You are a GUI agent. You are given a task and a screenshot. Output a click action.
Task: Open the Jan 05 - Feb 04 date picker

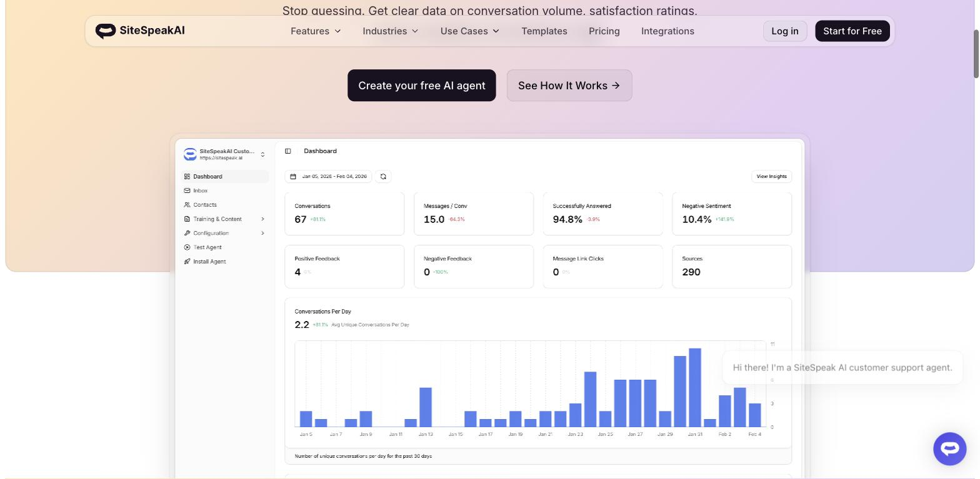(328, 177)
